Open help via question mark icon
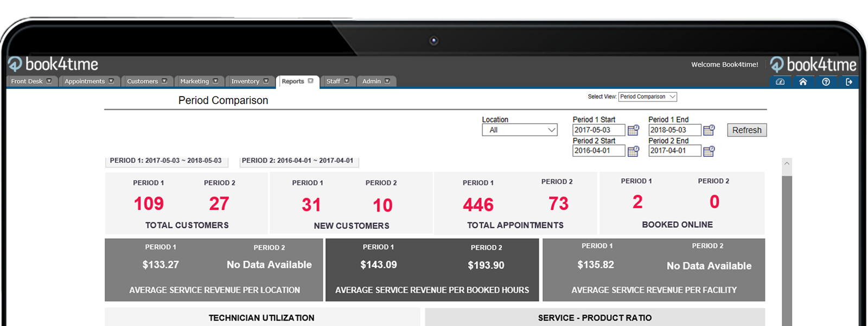Screen dimensions: 868x326 (x=826, y=82)
